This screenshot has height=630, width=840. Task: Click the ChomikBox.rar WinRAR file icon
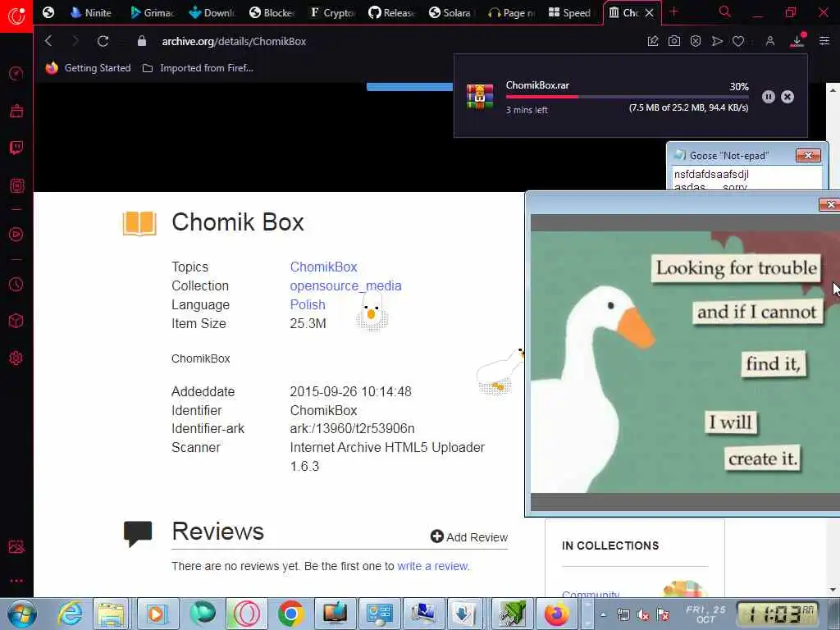[479, 97]
